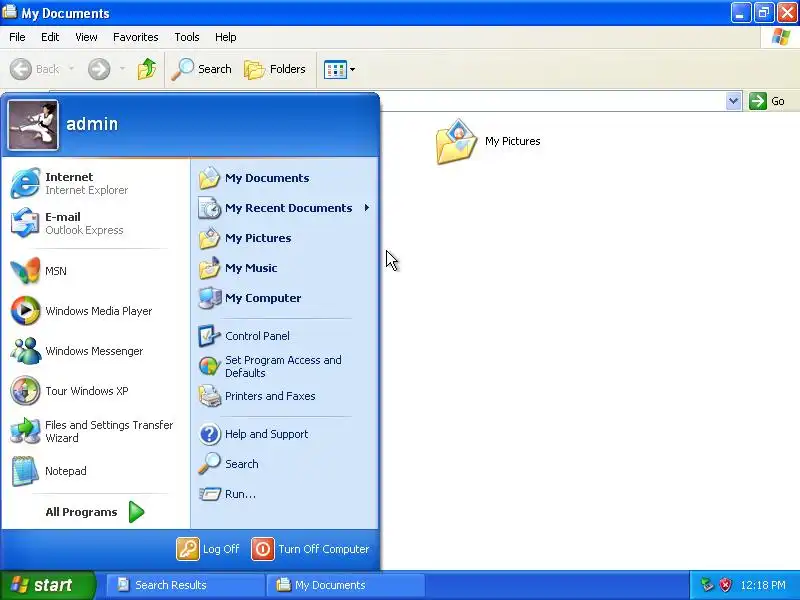
Task: Launch Outlook Express E-mail
Action: click(95, 223)
